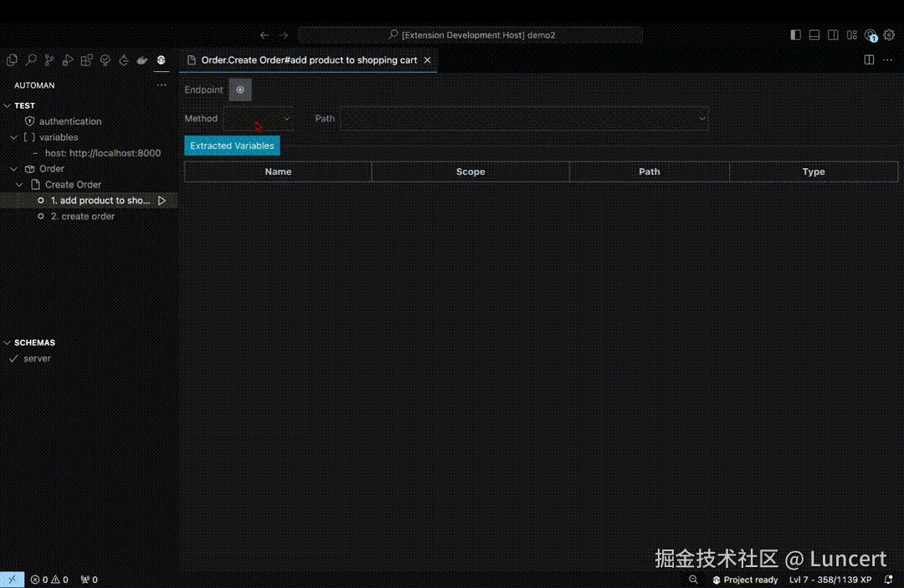Select the Automan extension icon in activity bar

coord(161,59)
